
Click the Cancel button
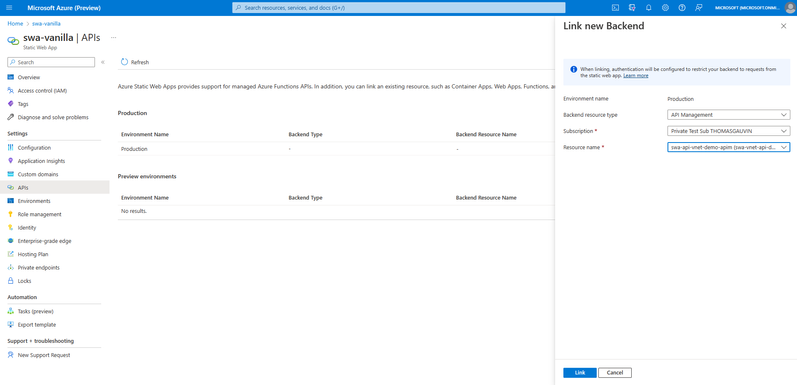[615, 373]
